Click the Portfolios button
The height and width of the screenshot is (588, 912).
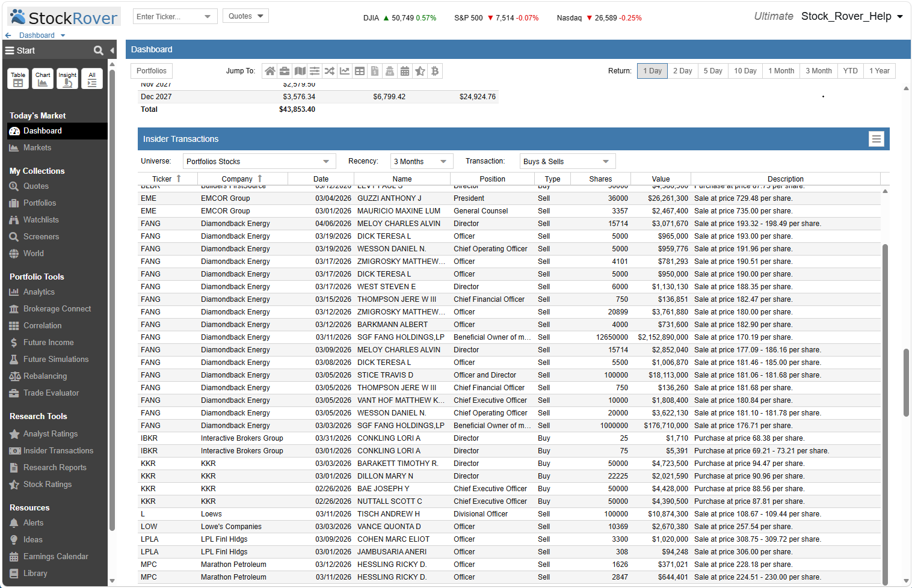pyautogui.click(x=152, y=71)
